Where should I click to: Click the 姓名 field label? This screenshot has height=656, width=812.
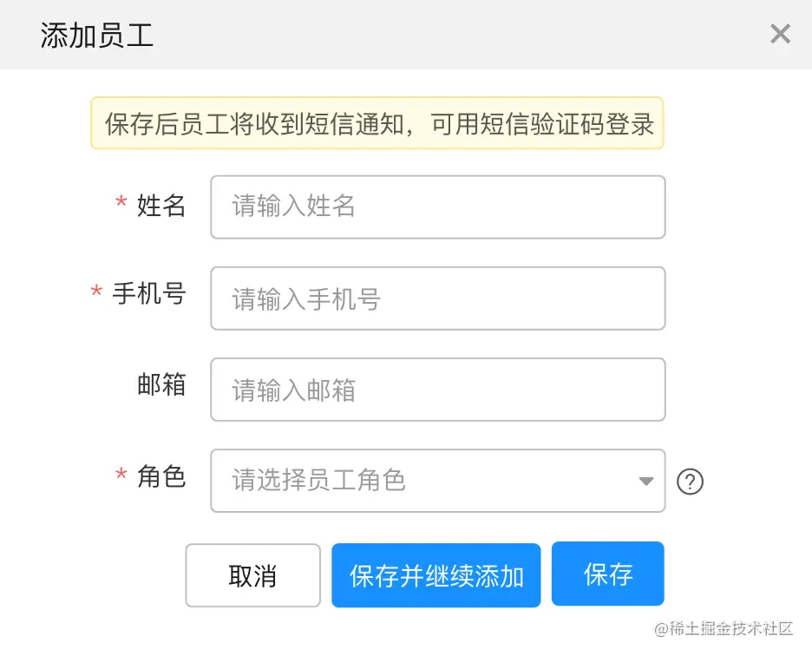pos(161,206)
